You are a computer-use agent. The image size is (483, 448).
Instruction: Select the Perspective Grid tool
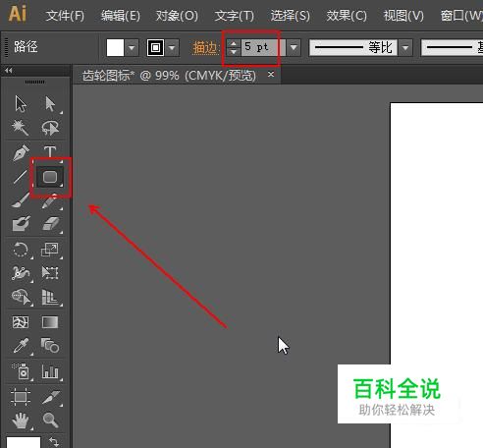pyautogui.click(x=50, y=297)
